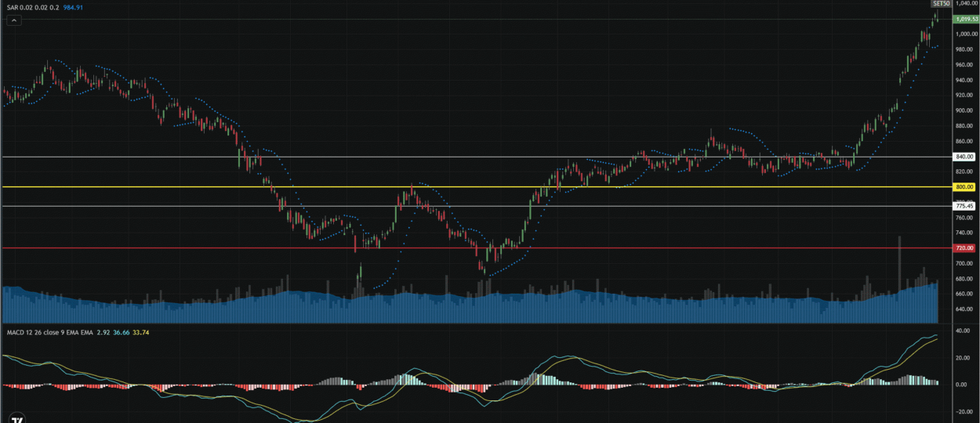Viewport: 980px width, 423px height.
Task: Click the SET50 symbol label
Action: click(x=941, y=4)
